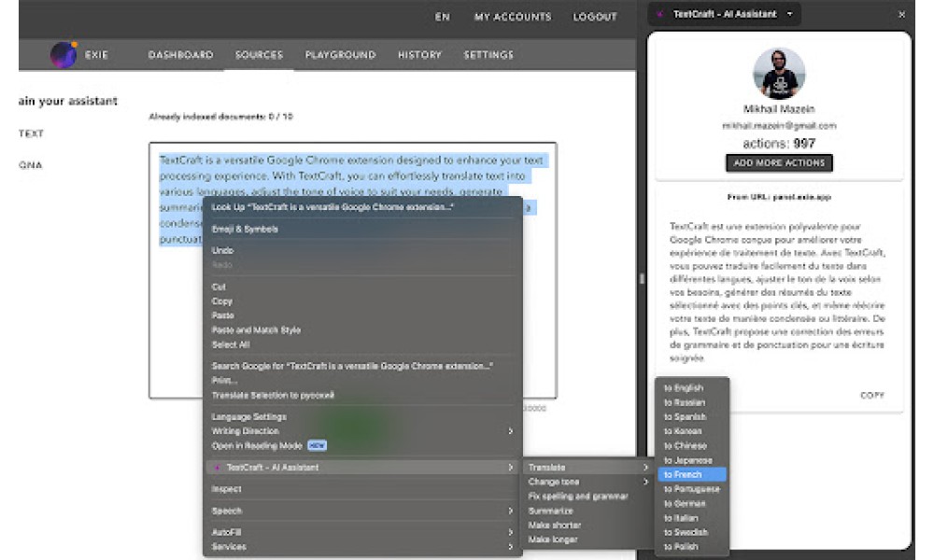Viewport: 934px width, 560px height.
Task: Go to the SETTINGS tab
Action: [x=488, y=55]
